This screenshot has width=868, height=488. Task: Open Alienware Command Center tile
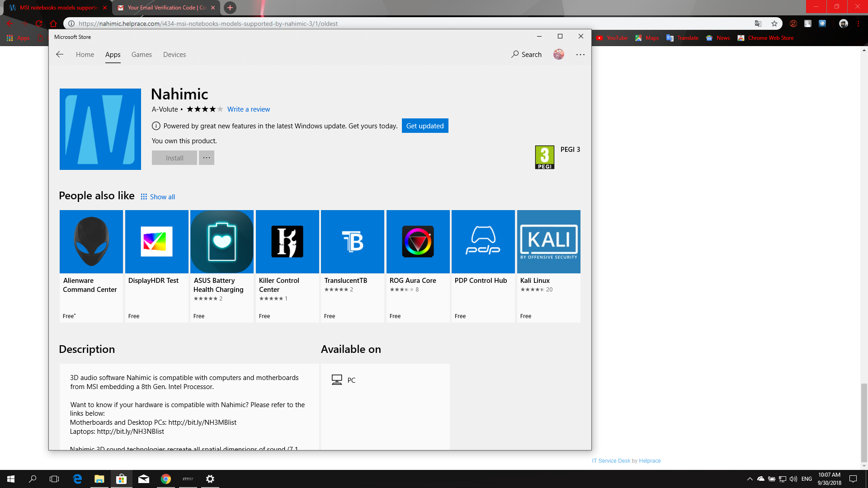point(91,242)
